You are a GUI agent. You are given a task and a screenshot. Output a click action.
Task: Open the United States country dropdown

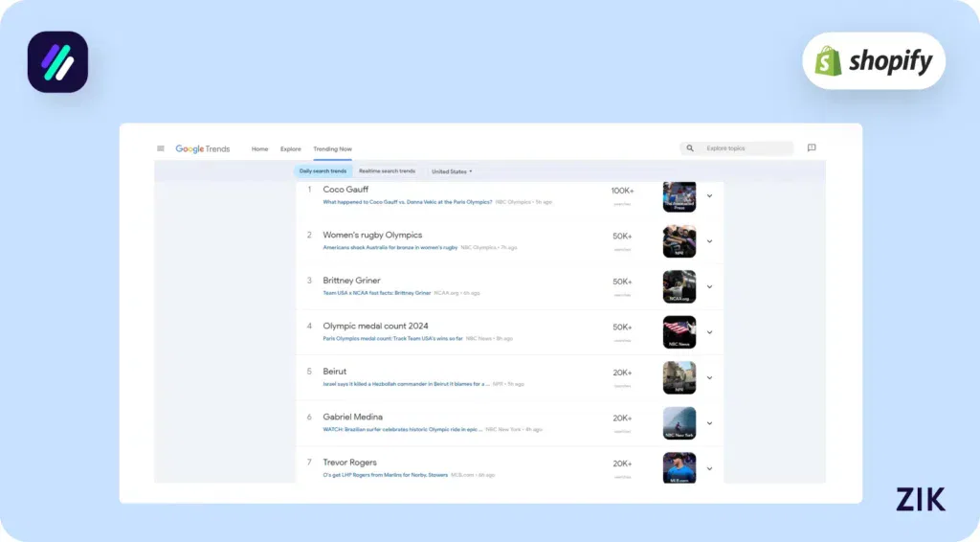tap(452, 171)
